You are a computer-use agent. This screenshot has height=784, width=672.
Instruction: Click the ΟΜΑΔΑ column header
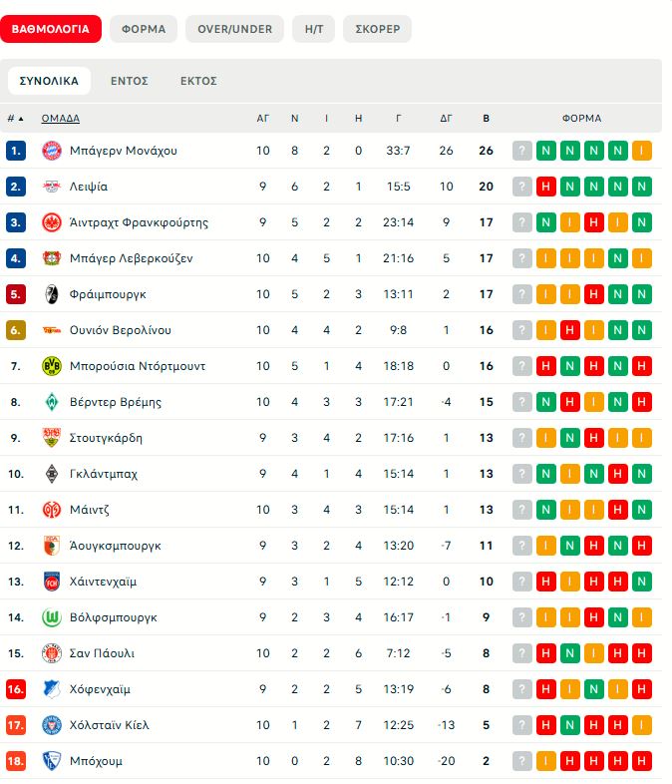(61, 118)
